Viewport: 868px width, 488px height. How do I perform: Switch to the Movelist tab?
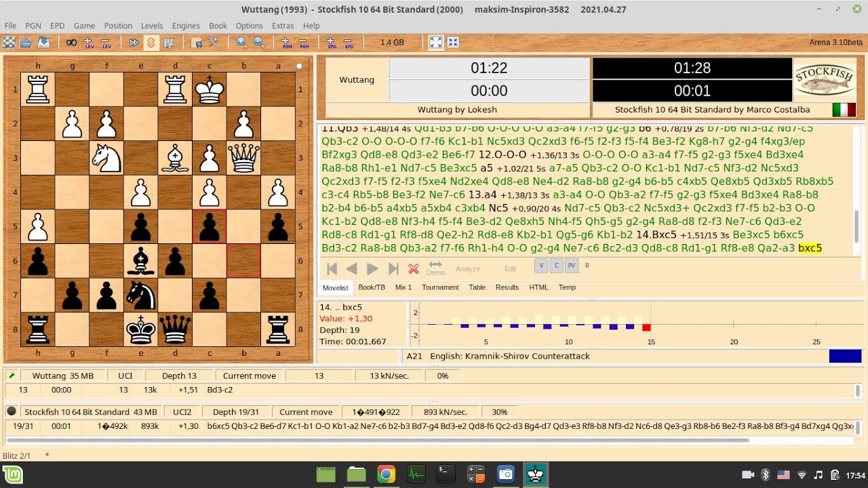tap(335, 287)
